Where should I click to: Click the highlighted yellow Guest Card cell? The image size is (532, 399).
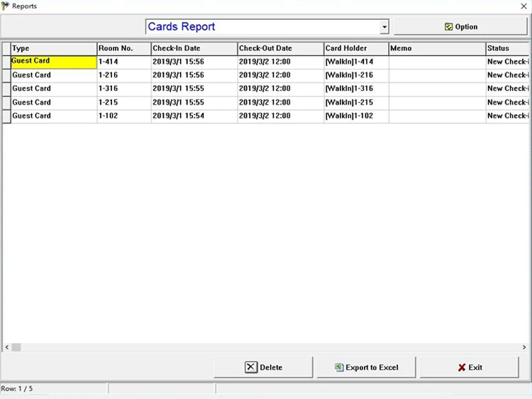[54, 62]
